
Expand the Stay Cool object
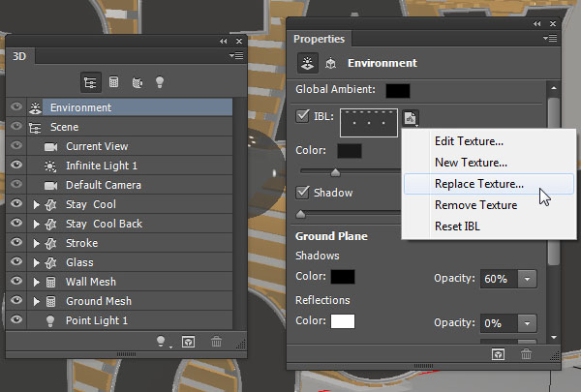point(36,204)
